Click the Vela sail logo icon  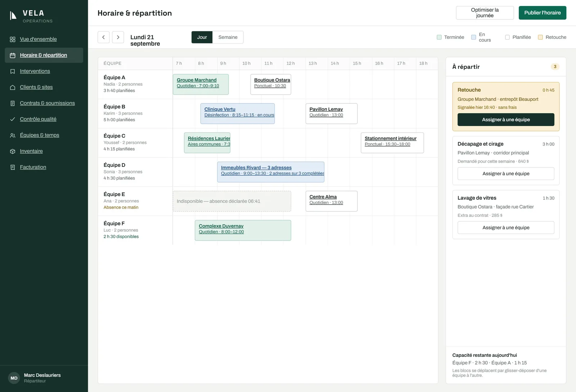coord(13,15)
